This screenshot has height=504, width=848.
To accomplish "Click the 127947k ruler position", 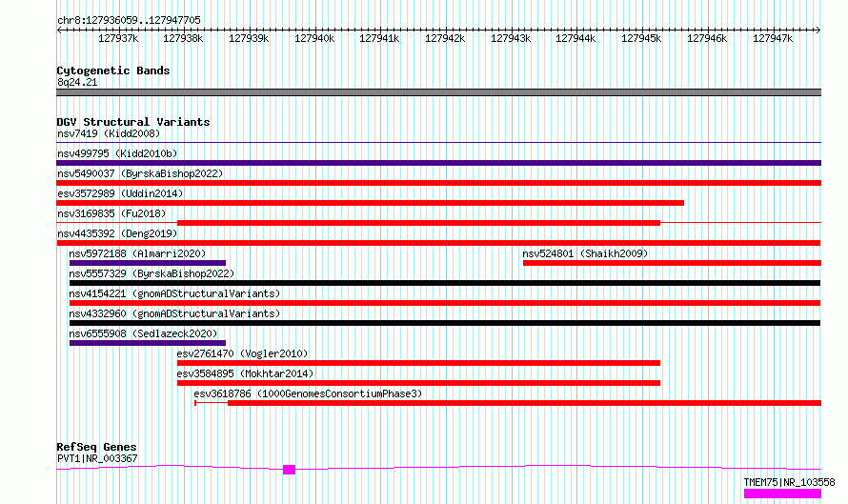I will click(773, 38).
